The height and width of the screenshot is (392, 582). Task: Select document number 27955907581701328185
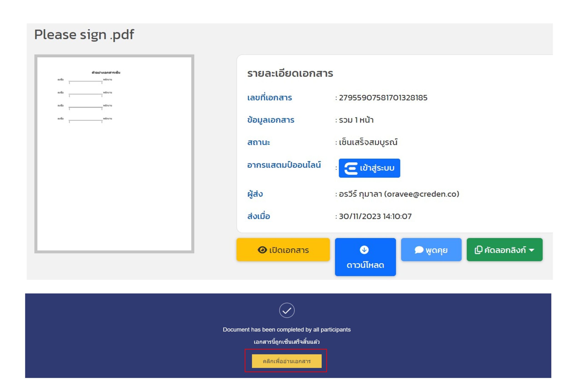point(383,98)
